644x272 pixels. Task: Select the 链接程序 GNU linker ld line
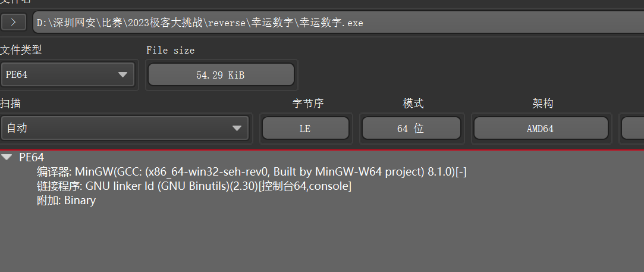click(194, 186)
